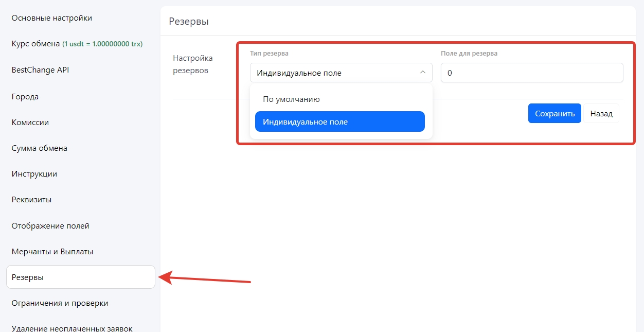Click the Тип резерва select box
The height and width of the screenshot is (332, 644).
[x=334, y=73]
